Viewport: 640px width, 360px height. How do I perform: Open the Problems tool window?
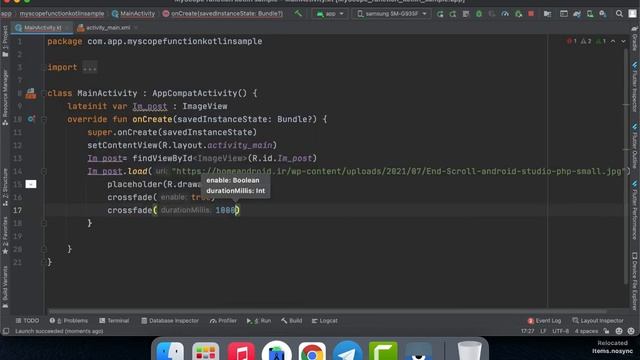pyautogui.click(x=69, y=321)
